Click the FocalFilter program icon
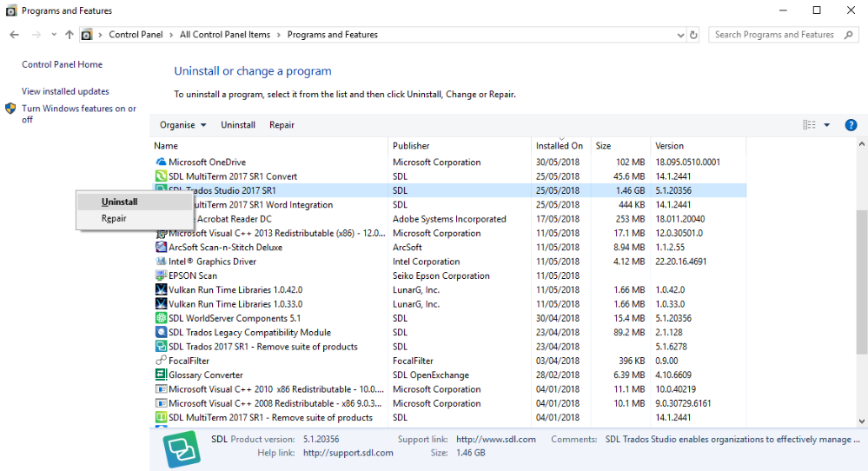This screenshot has height=471, width=868. [x=161, y=361]
